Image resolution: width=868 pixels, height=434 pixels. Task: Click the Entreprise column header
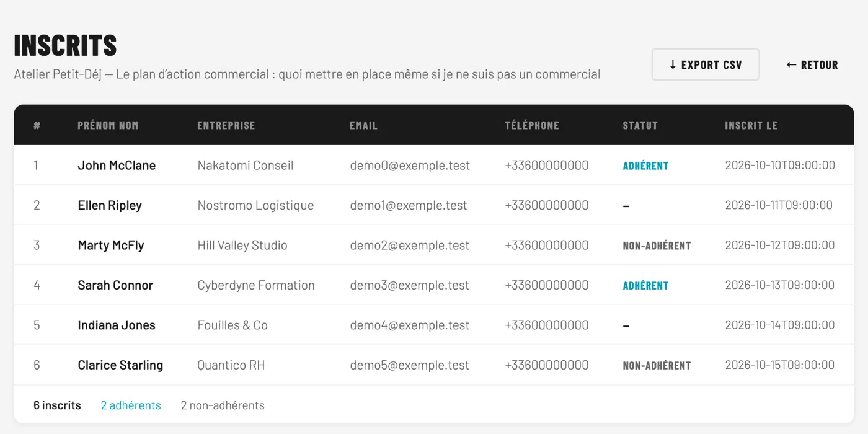226,125
